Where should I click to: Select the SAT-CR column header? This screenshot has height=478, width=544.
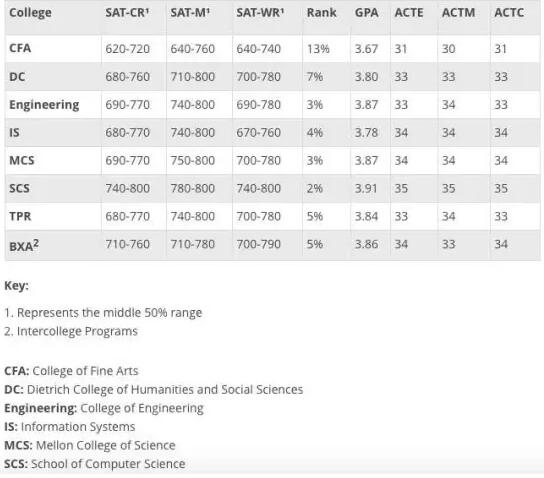tap(127, 12)
